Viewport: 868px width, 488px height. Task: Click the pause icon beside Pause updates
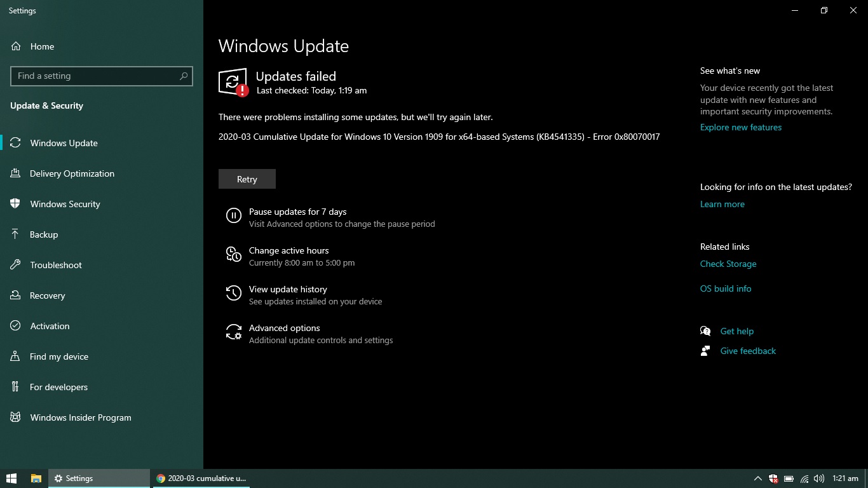(234, 216)
